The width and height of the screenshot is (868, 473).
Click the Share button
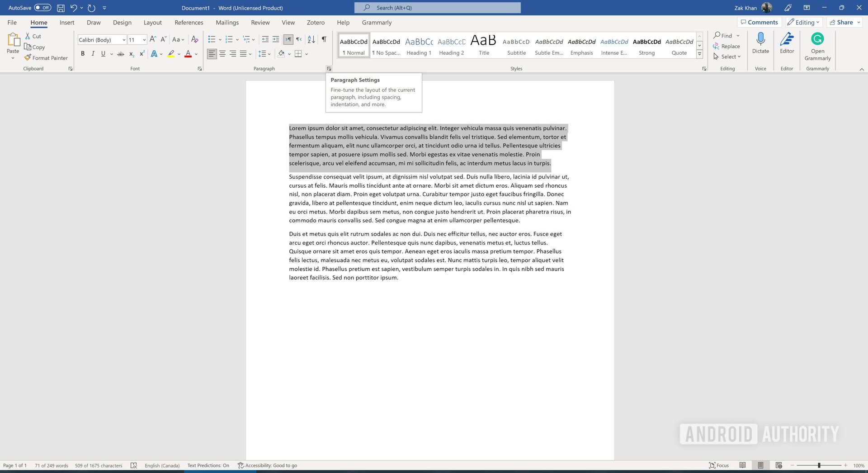pos(844,22)
